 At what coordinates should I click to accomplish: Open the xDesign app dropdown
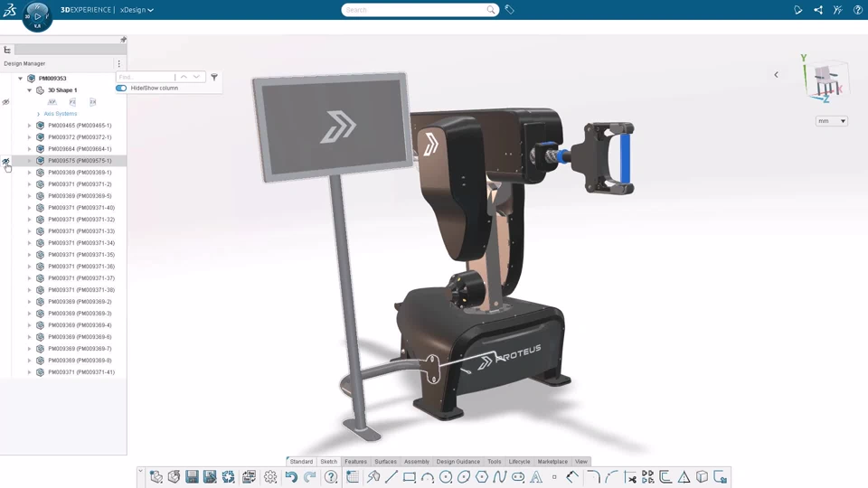tap(137, 10)
